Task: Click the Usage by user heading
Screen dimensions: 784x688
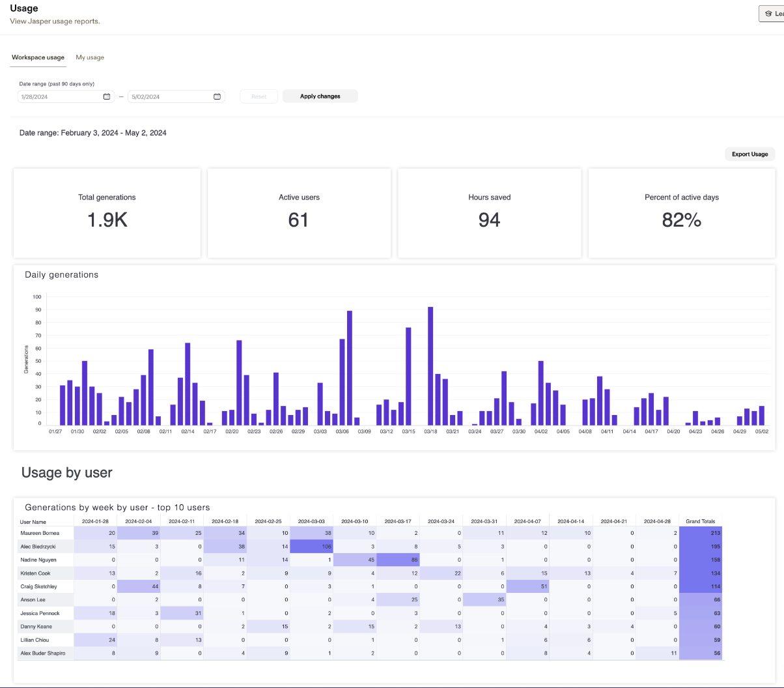Action: [x=67, y=472]
